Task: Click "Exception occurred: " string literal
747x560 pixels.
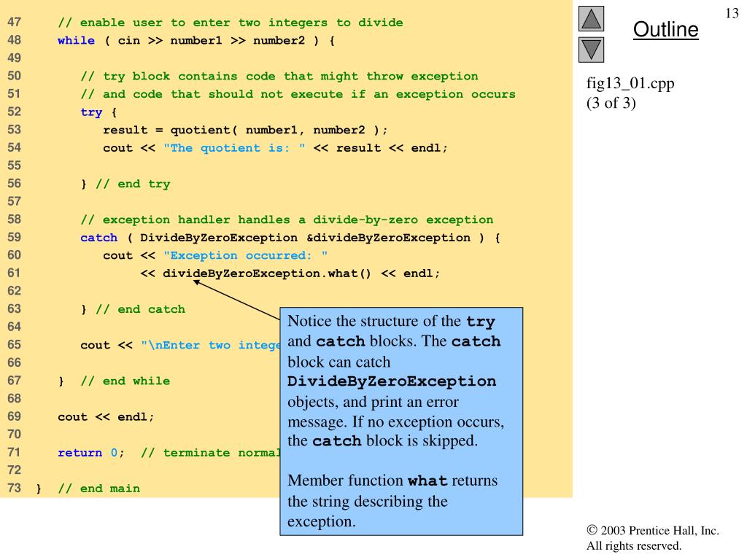Action: 245,256
